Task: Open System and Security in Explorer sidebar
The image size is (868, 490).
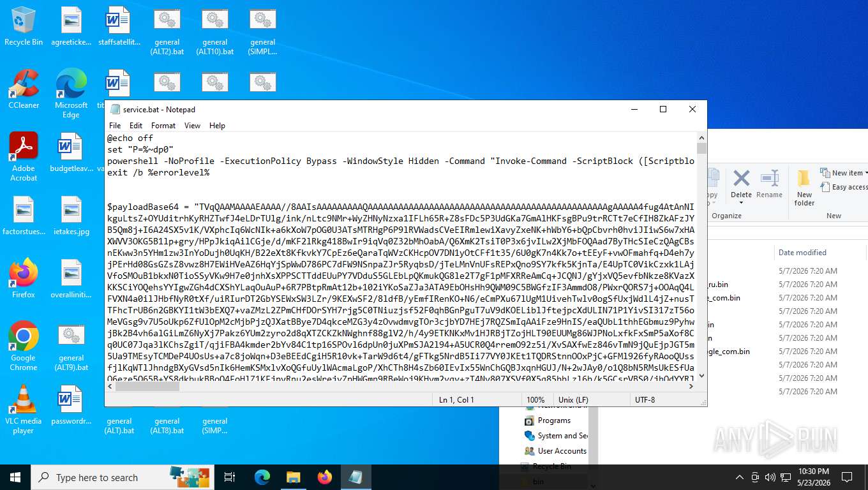Action: point(556,436)
